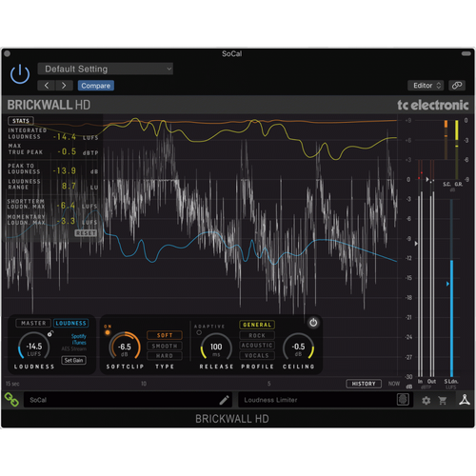The width and height of the screenshot is (476, 476).
Task: Toggle the Softclip ON indicator
Action: (x=108, y=332)
